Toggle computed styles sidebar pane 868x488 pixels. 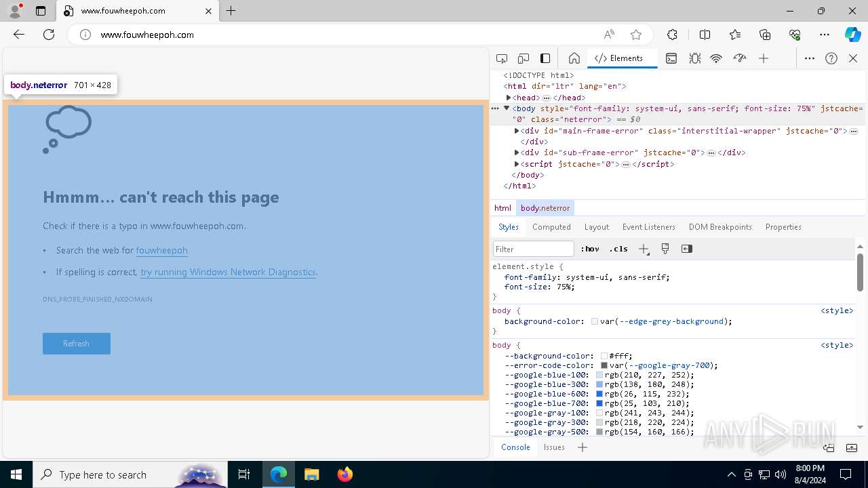pos(687,249)
